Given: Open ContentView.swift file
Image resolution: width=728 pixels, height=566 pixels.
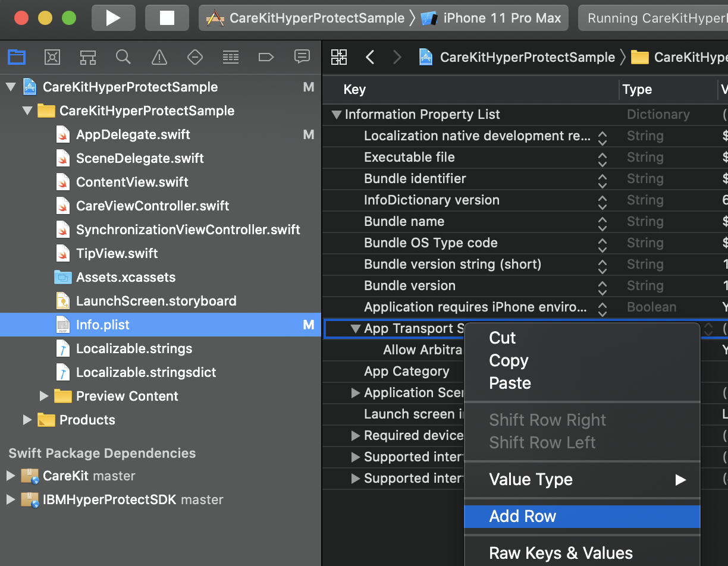Looking at the screenshot, I should click(x=132, y=182).
